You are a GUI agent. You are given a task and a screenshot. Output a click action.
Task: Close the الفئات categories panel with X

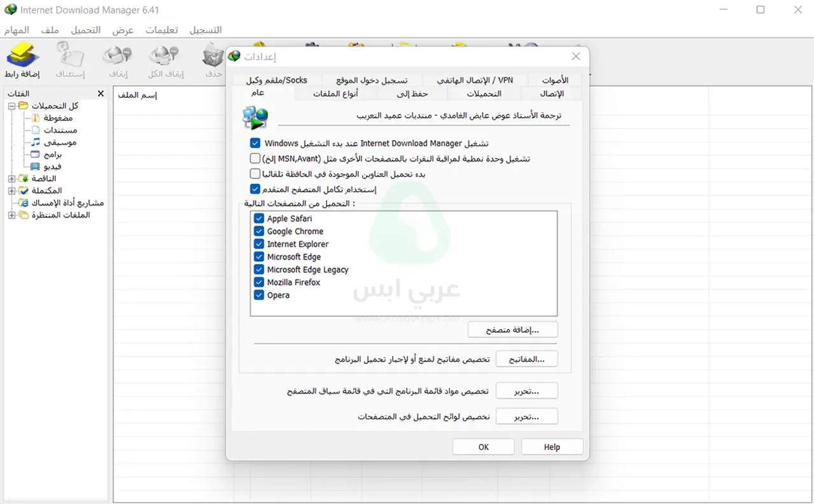(101, 94)
